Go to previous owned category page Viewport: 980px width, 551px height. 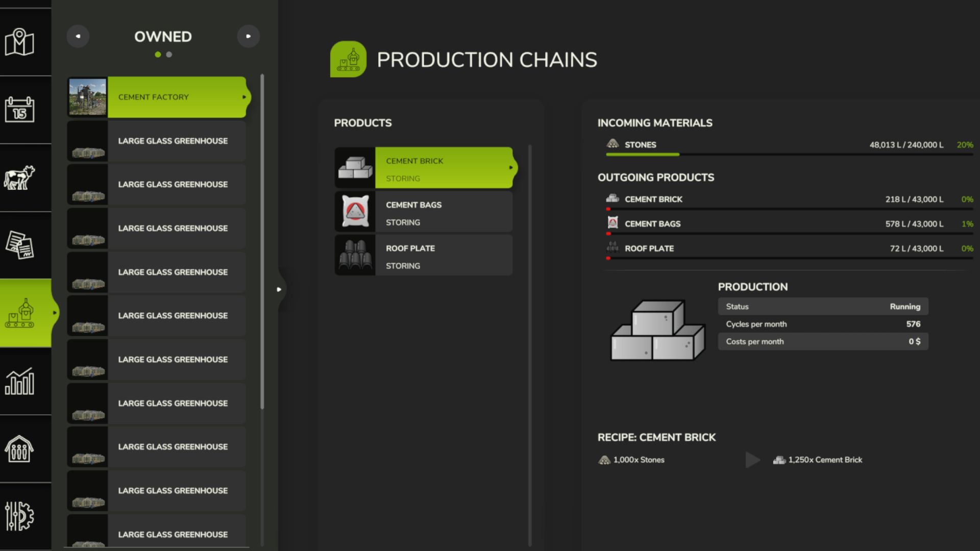78,36
